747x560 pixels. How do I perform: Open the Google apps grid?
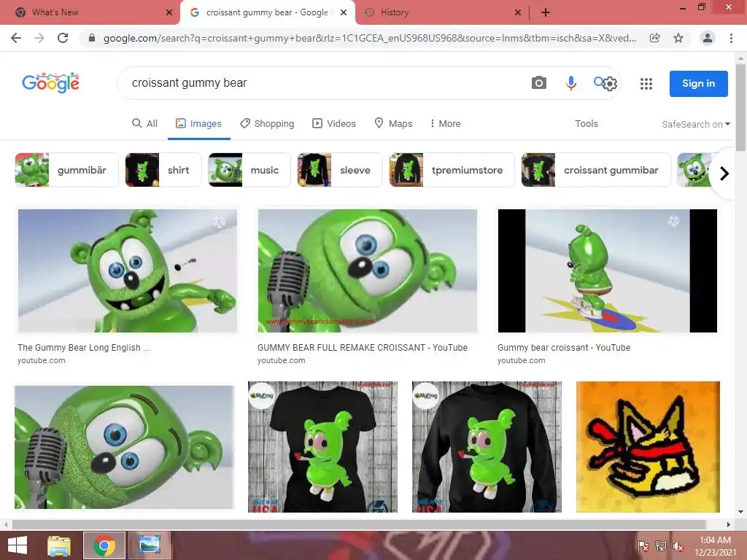646,84
